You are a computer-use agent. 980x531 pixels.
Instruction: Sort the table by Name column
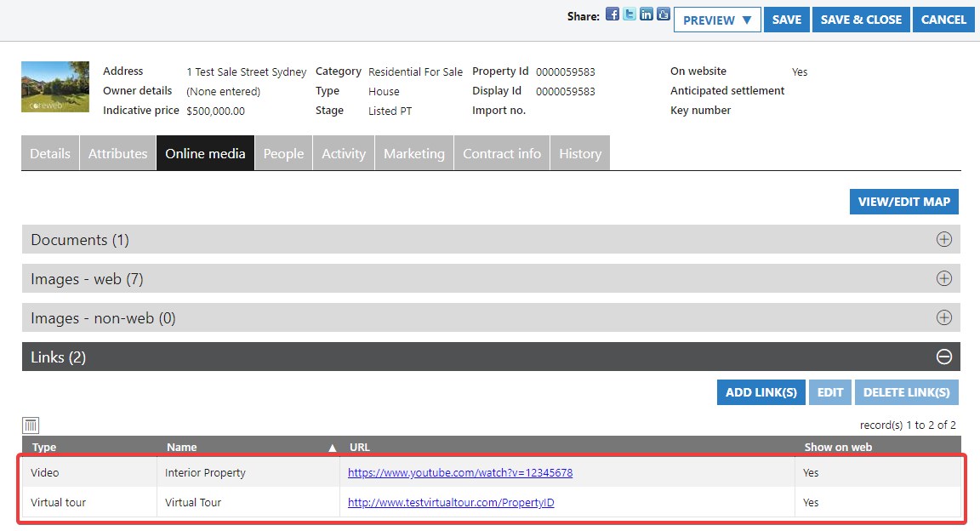pos(182,447)
